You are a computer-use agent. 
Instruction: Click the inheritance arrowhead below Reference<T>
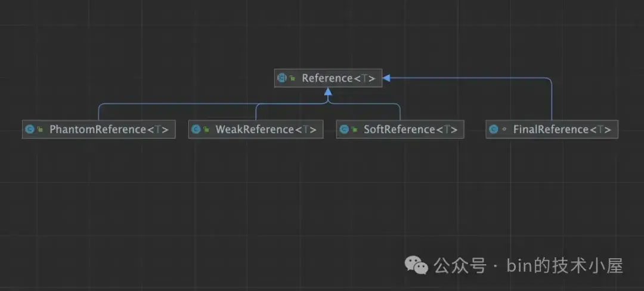coord(328,91)
